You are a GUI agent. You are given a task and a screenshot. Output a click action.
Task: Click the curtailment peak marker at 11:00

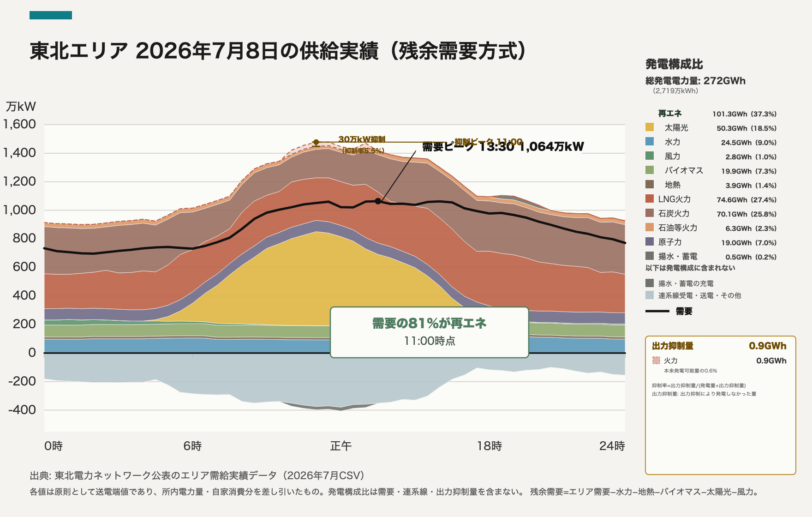(316, 142)
